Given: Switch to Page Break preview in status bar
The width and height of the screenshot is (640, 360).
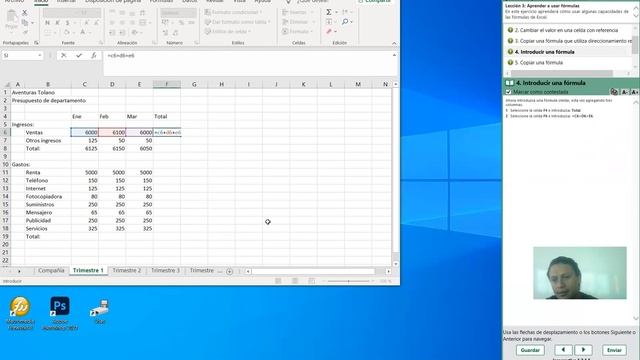Looking at the screenshot, I should 311,281.
